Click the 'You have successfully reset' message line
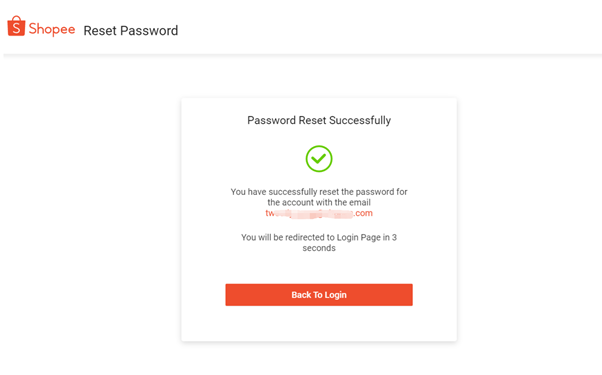 click(319, 192)
